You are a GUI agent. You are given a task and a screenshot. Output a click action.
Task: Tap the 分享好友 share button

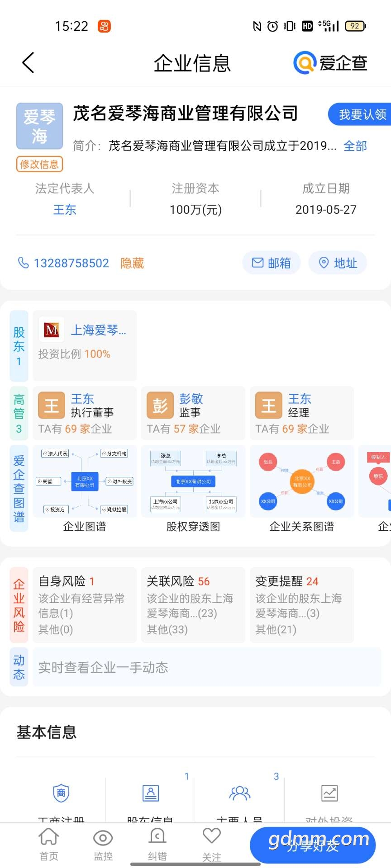tap(313, 845)
